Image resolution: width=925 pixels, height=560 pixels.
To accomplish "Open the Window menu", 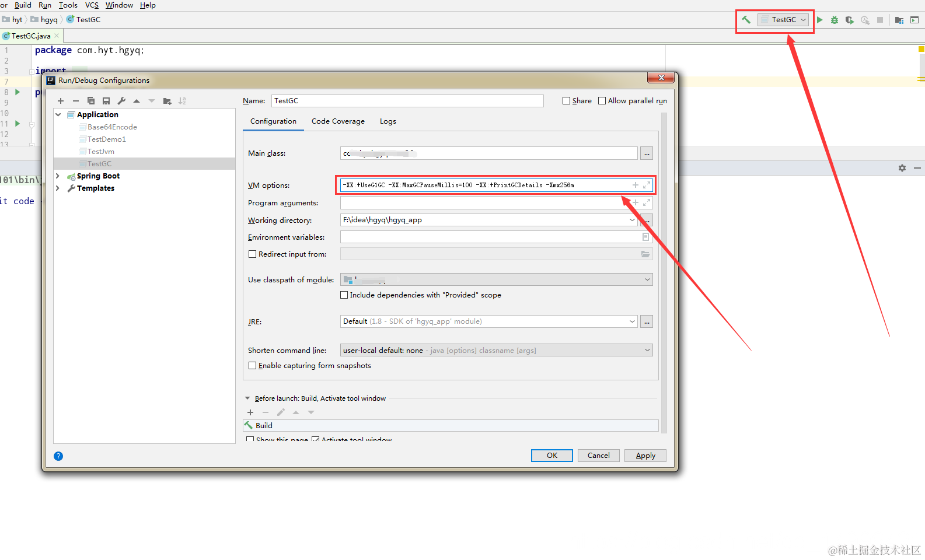I will pos(119,5).
